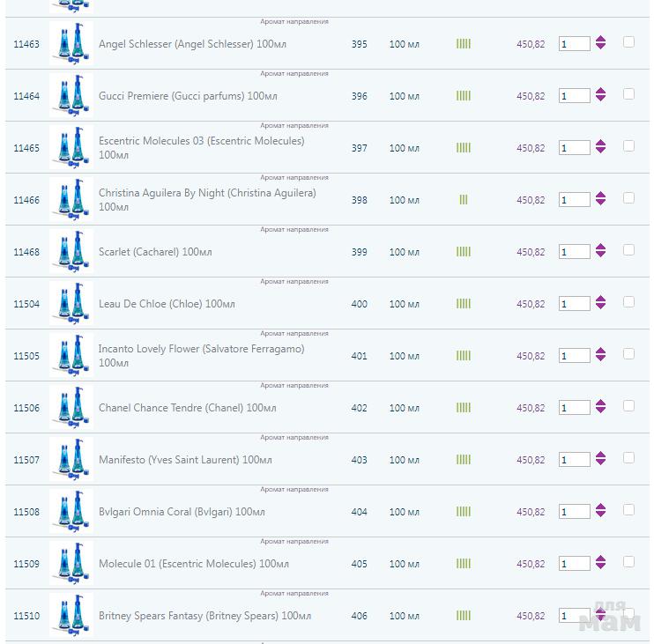Screen dimensions: 654x644
Task: Open the Scarlet (Cacharel) 100мл product link
Action: coord(155,252)
